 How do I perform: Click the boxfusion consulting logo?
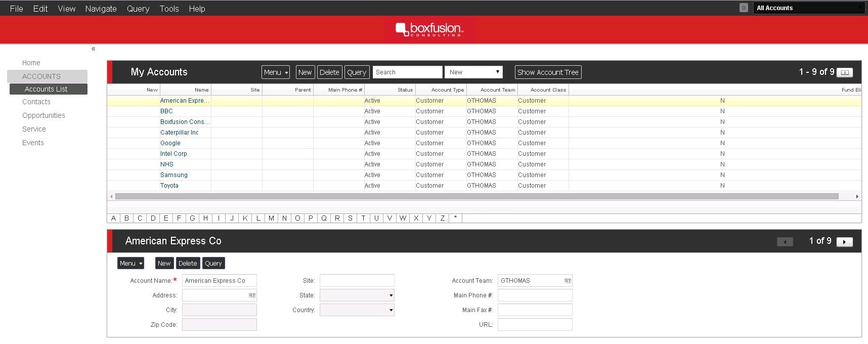[x=429, y=29]
